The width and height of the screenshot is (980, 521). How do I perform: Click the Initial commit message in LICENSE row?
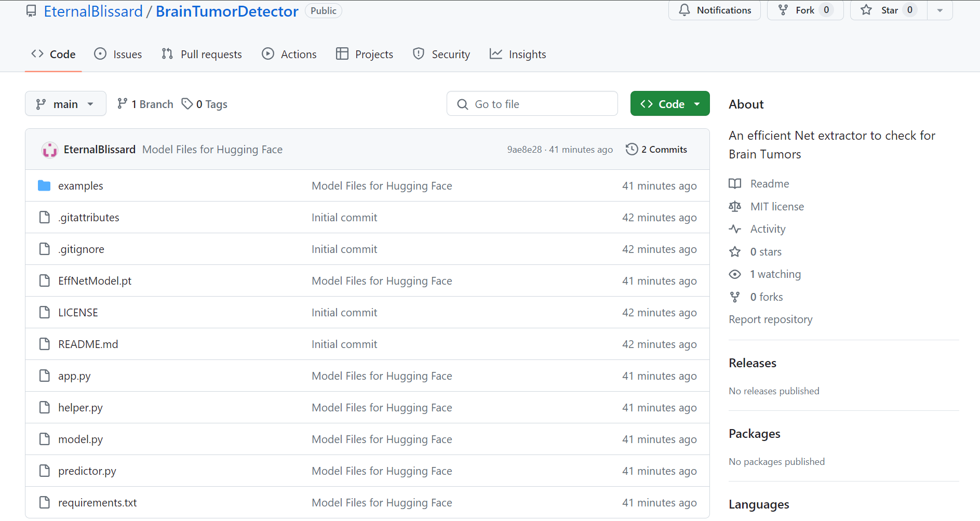point(344,313)
